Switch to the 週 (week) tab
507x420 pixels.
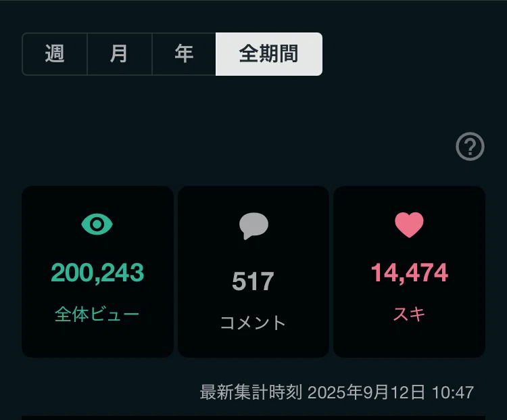pyautogui.click(x=55, y=54)
